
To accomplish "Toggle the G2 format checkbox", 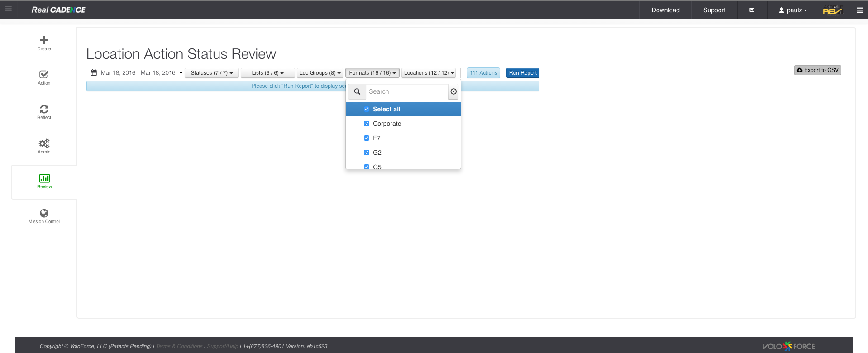I will (x=367, y=153).
